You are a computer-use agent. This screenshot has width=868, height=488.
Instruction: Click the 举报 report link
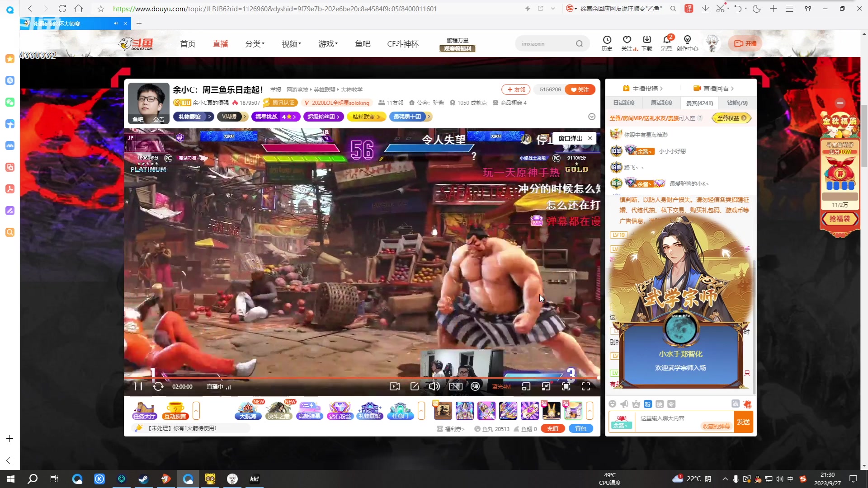coord(276,89)
